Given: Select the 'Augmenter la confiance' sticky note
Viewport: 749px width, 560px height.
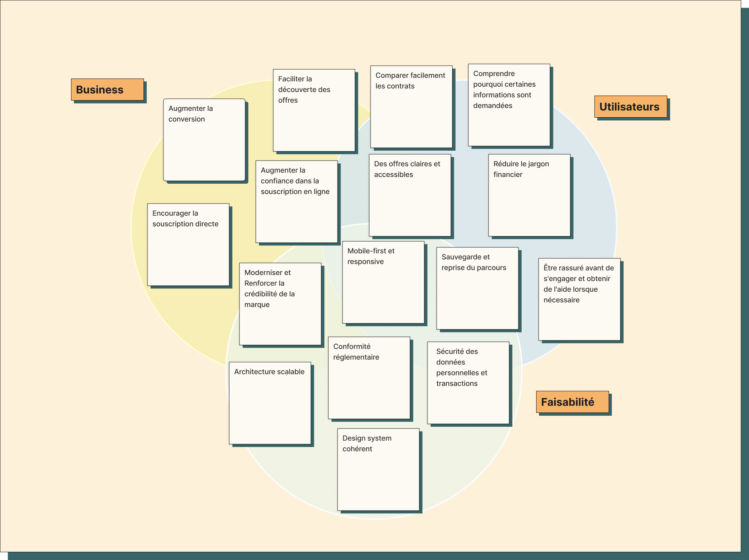Looking at the screenshot, I should point(297,201).
